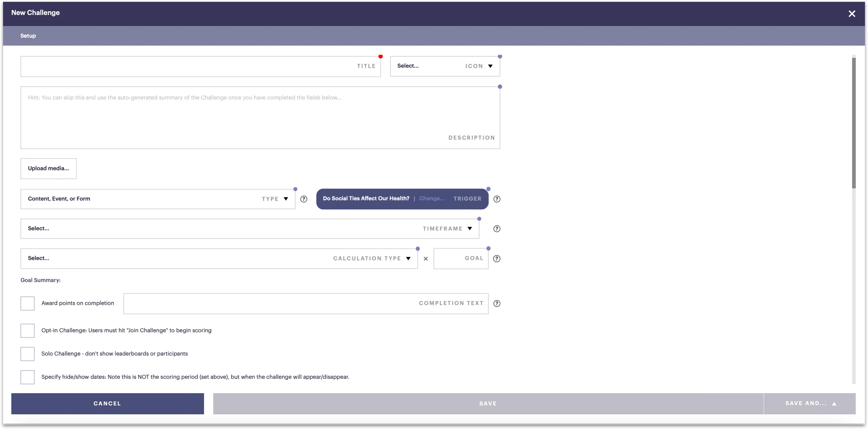Click the Save button
The image size is (868, 429).
[488, 404]
